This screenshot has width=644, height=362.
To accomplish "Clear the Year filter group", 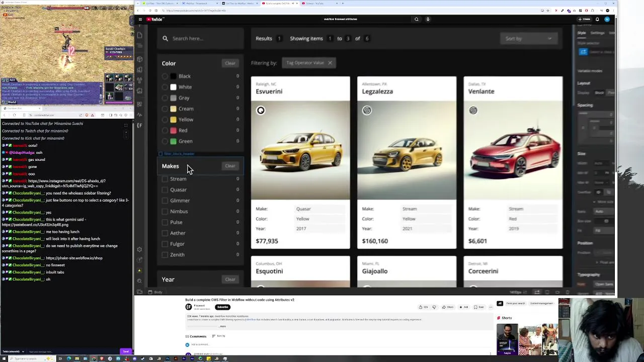I will tap(230, 280).
